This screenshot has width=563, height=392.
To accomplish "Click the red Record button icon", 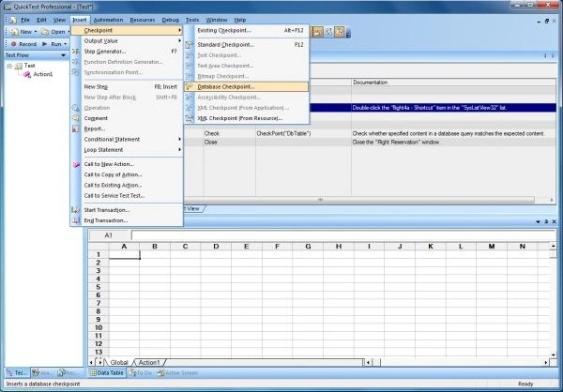I will point(14,44).
